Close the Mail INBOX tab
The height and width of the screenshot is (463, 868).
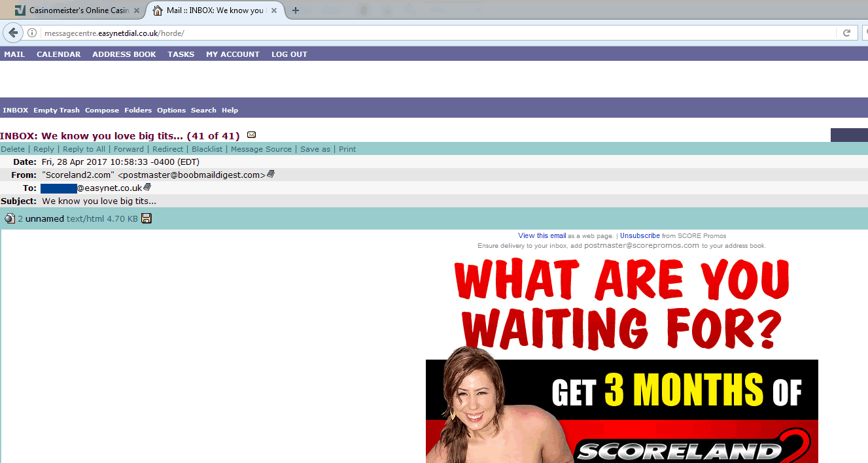tap(273, 10)
